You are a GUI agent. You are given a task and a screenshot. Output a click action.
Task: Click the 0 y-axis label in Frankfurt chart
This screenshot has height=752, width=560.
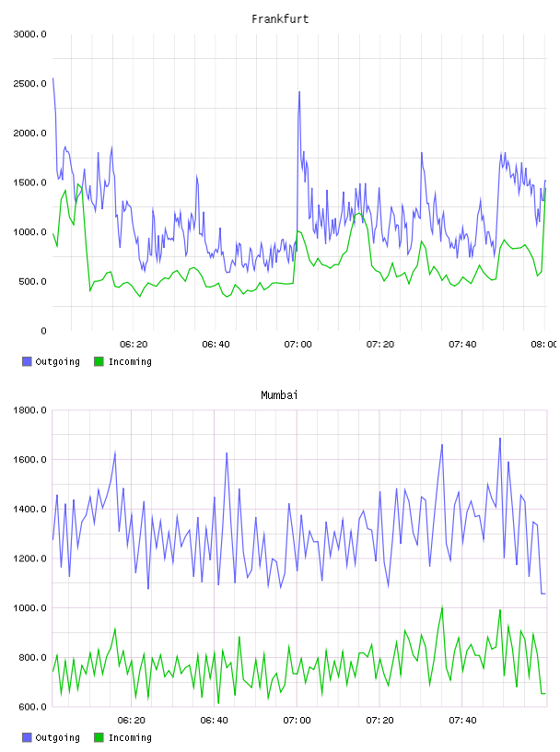click(43, 331)
